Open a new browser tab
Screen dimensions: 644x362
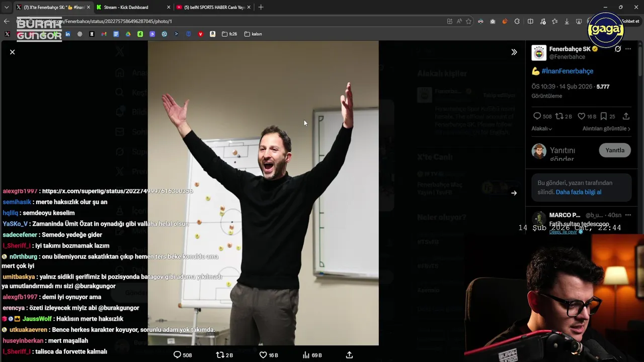click(261, 8)
